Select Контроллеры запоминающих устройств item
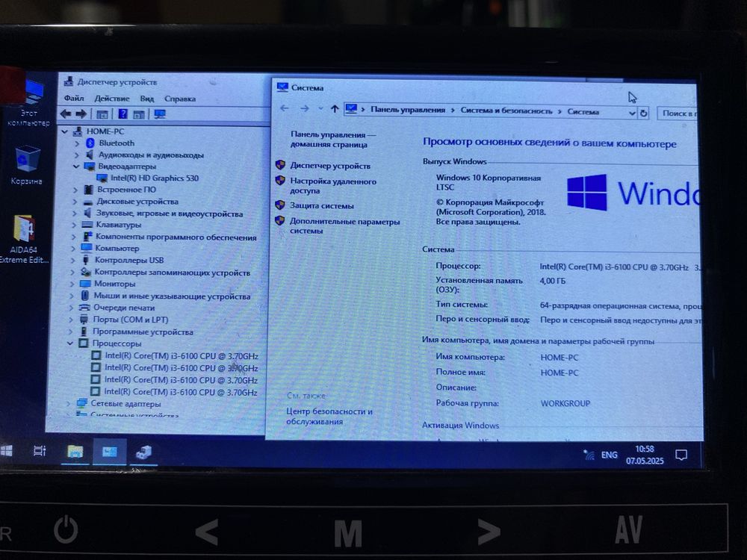The height and width of the screenshot is (560, 747). (x=172, y=273)
